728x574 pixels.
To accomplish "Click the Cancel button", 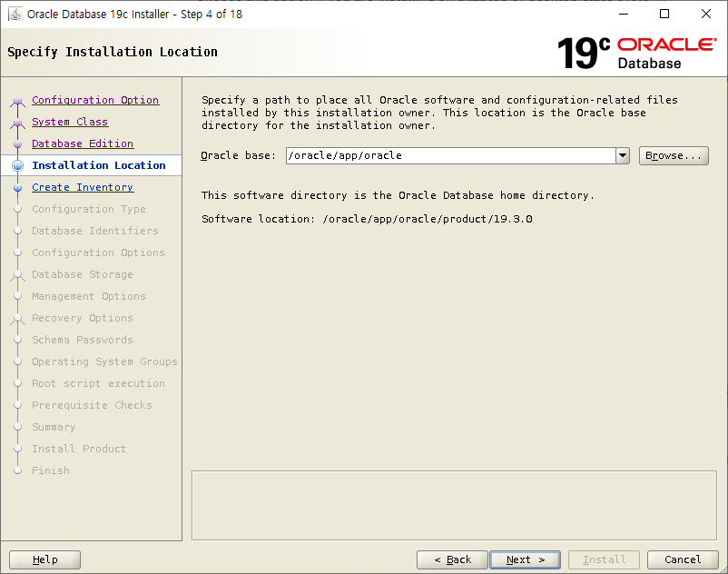I will coord(683,559).
